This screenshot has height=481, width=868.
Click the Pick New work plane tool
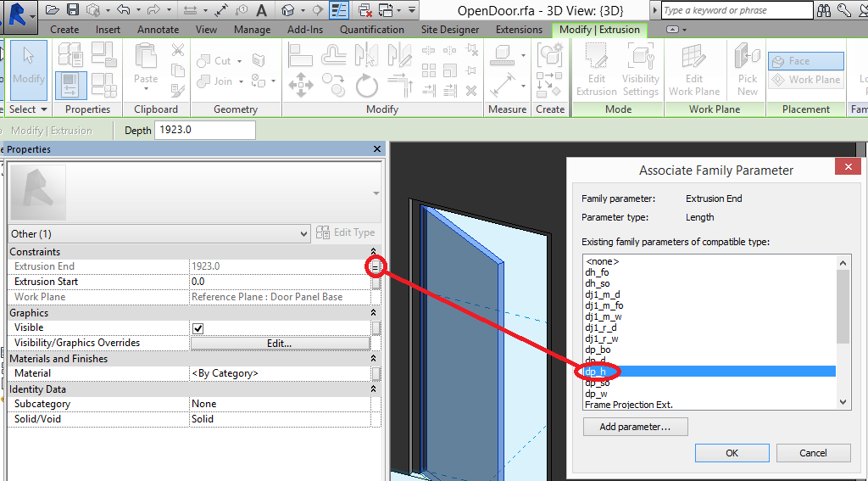click(748, 70)
